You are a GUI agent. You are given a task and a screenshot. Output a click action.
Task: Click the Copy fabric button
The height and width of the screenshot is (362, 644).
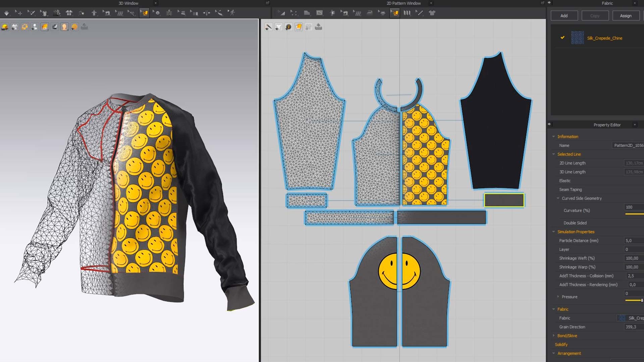click(x=595, y=16)
